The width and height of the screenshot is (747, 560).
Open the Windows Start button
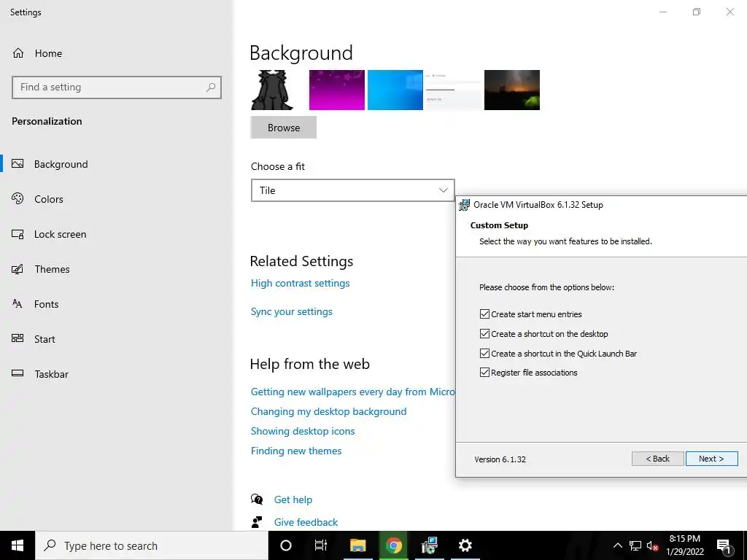[18, 545]
